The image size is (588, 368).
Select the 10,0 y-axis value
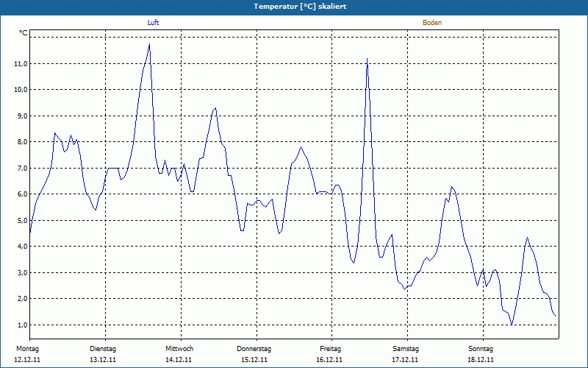tap(21, 90)
